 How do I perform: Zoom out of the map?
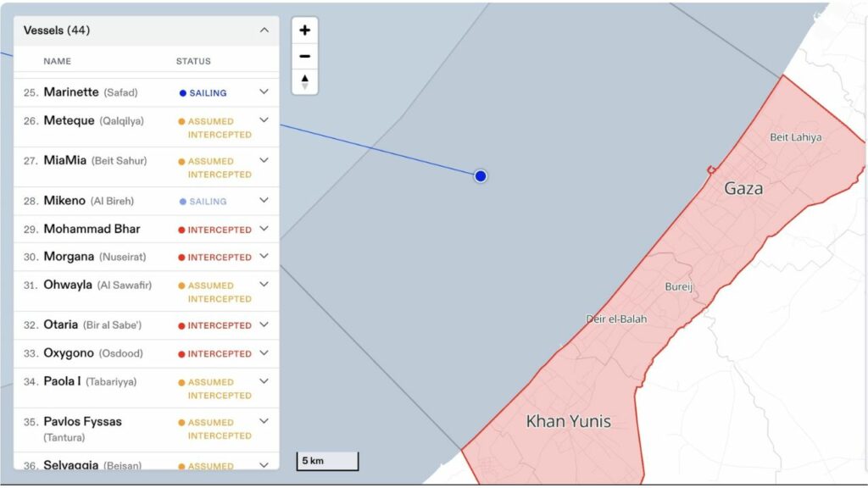point(305,57)
